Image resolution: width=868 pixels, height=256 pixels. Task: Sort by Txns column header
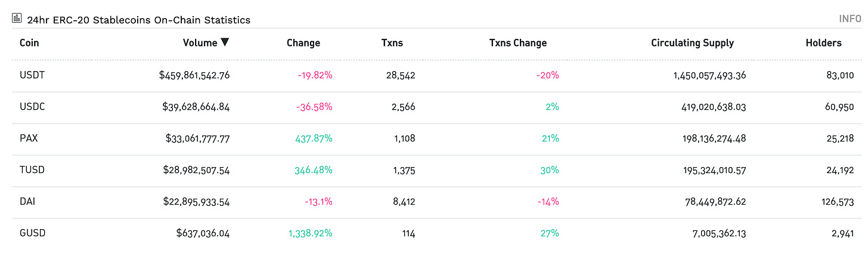[392, 43]
